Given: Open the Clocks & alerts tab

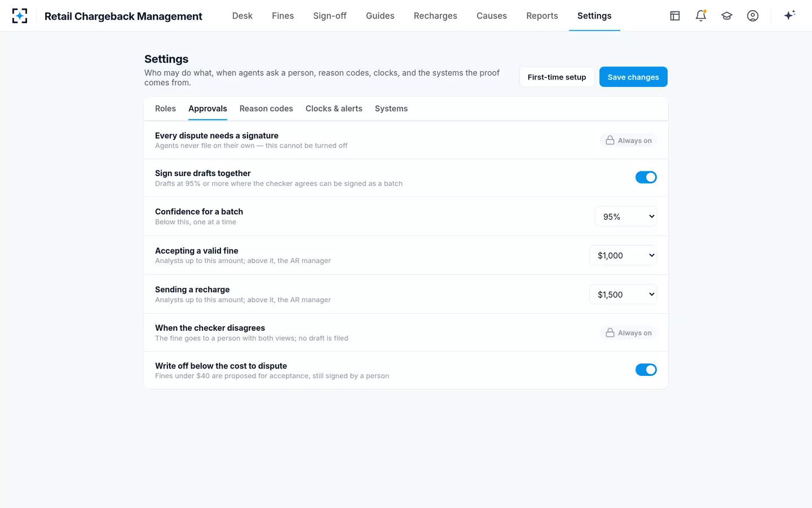Looking at the screenshot, I should pyautogui.click(x=334, y=108).
